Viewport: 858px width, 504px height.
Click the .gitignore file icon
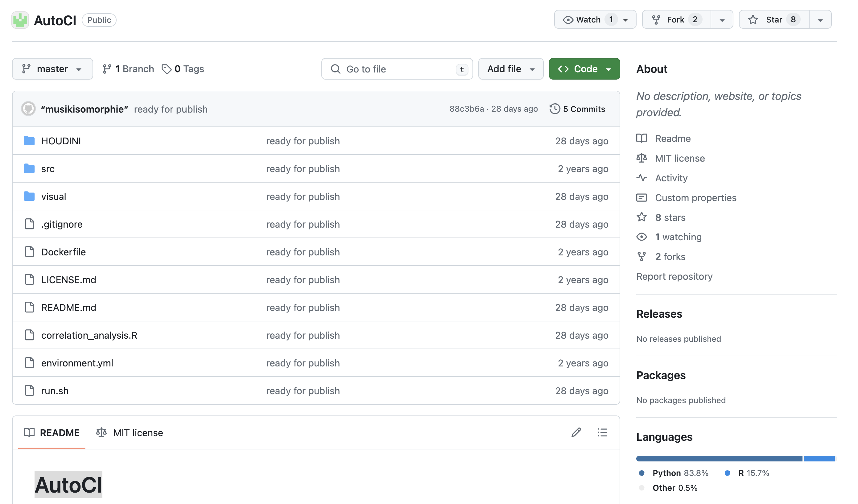point(30,224)
